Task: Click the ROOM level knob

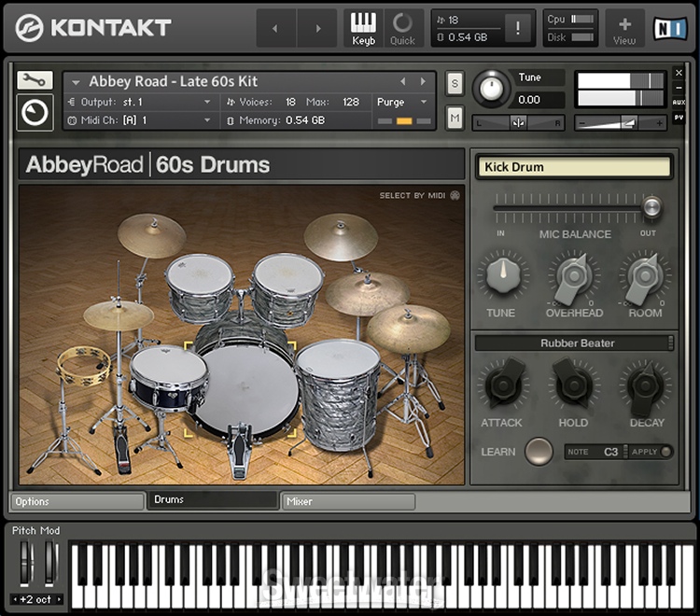Action: [x=645, y=277]
